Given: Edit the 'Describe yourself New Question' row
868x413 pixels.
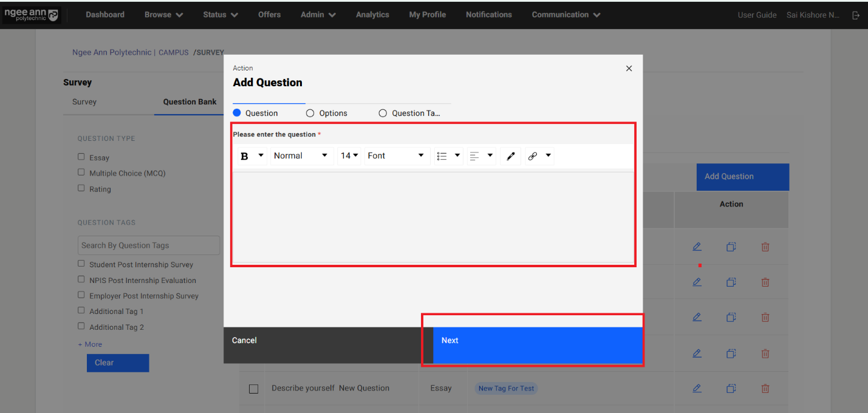Looking at the screenshot, I should [697, 388].
